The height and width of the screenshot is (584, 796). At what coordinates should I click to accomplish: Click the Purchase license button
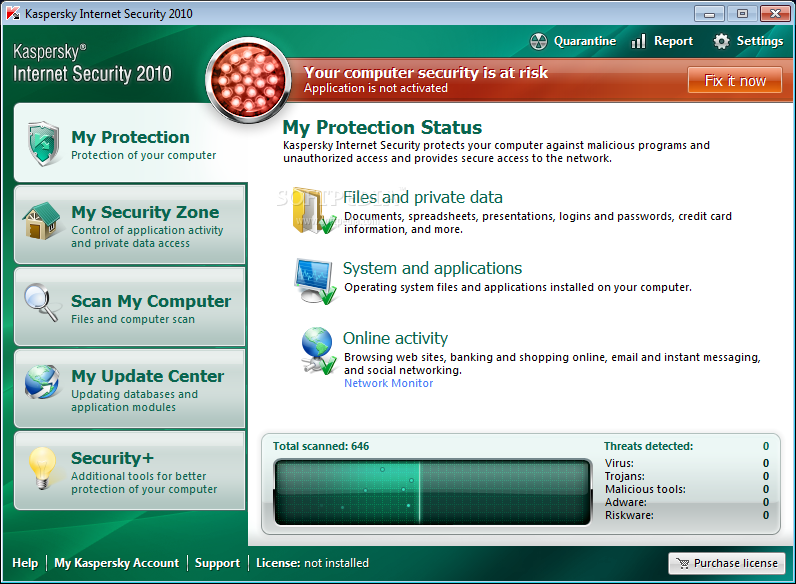coord(726,563)
